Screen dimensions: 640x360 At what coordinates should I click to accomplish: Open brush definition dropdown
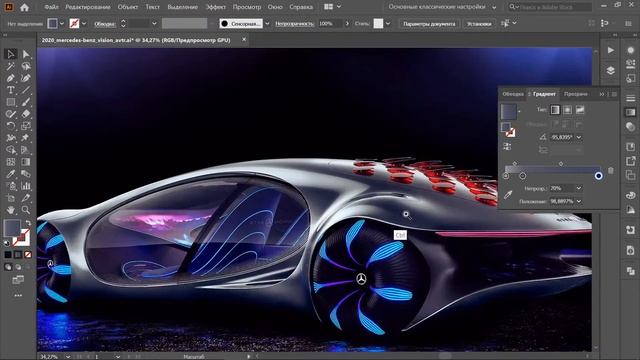click(267, 24)
